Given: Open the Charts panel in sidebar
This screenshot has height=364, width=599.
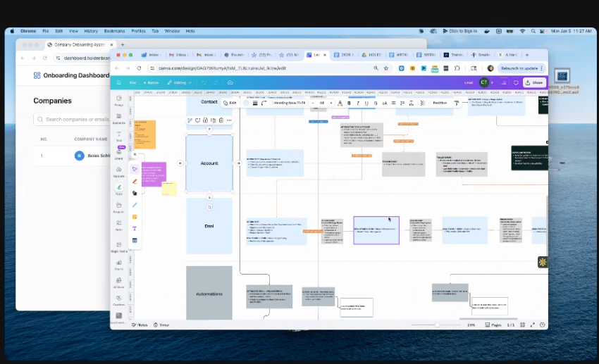Looking at the screenshot, I should coord(118,265).
